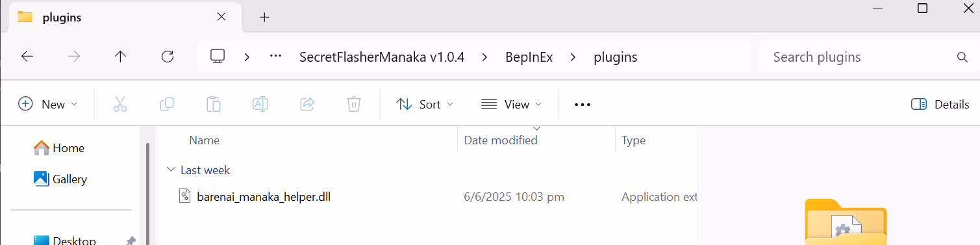Go back to the previous folder
The image size is (980, 245).
point(27,57)
